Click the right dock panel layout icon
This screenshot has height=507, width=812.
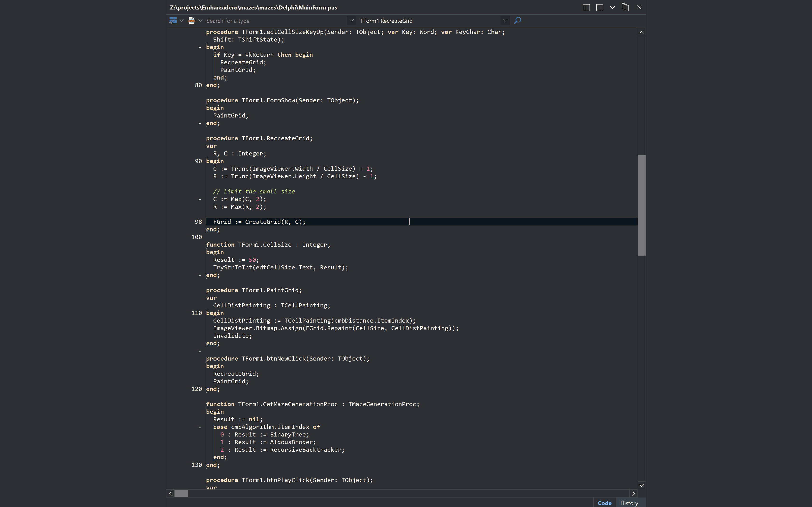(599, 7)
